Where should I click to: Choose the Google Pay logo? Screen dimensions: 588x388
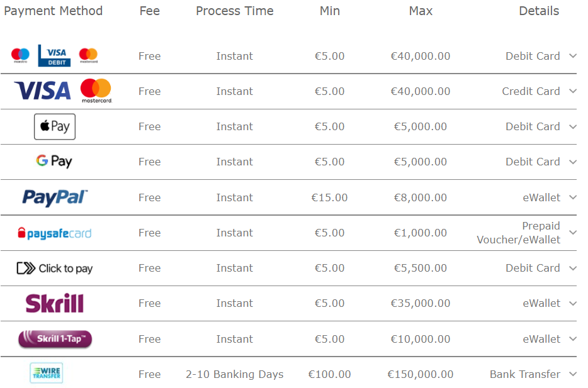tap(54, 162)
